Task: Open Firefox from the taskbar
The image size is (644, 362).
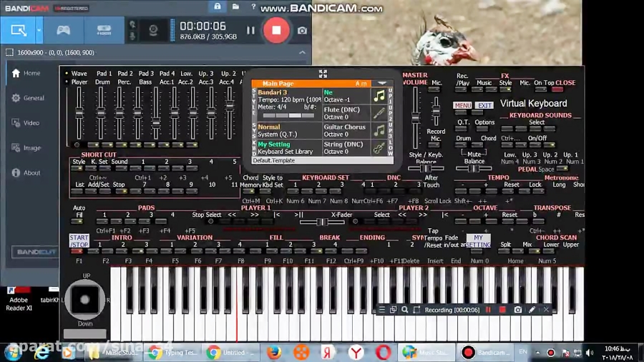Action: coord(274,353)
